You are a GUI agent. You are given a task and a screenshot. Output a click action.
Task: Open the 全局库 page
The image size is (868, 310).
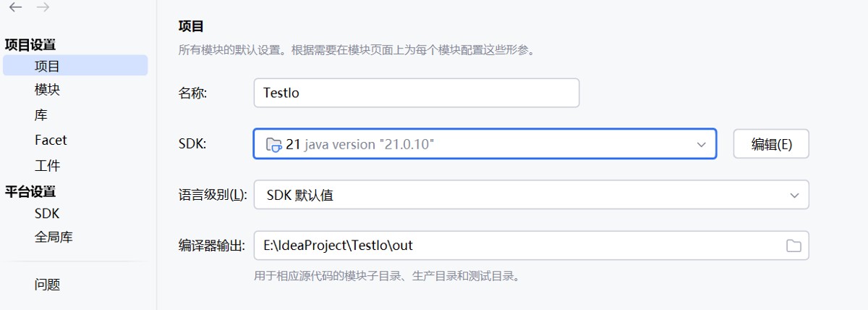pos(54,237)
